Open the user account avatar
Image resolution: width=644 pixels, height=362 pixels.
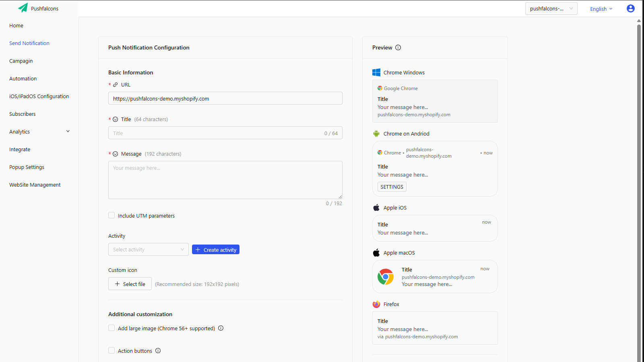pos(630,8)
